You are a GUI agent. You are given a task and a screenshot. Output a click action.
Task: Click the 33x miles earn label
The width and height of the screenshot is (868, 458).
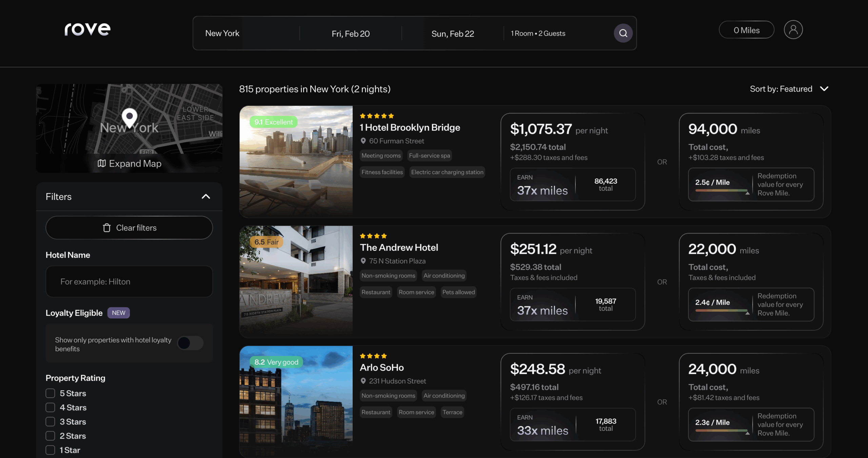[x=542, y=430]
